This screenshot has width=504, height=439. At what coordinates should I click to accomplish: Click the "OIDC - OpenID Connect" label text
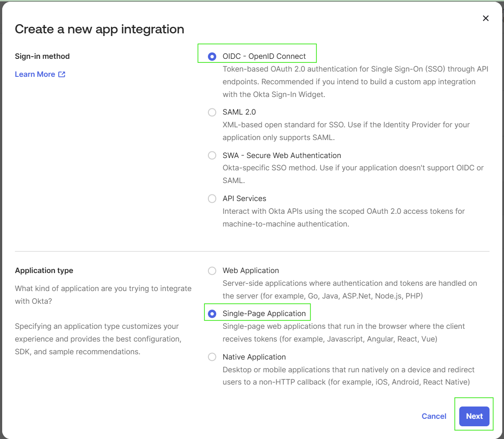pyautogui.click(x=264, y=57)
